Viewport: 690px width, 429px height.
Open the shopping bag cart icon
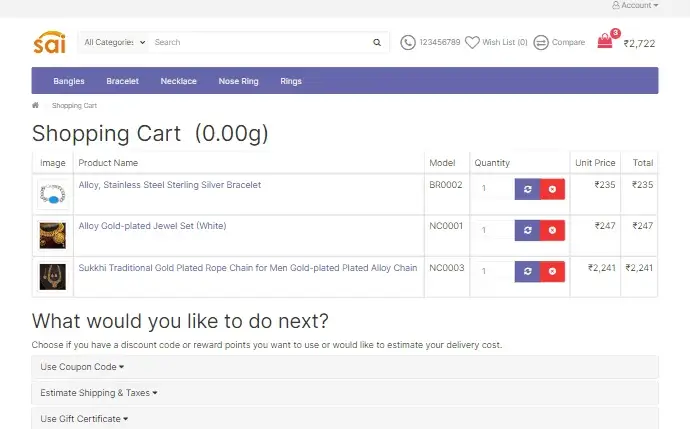[605, 42]
